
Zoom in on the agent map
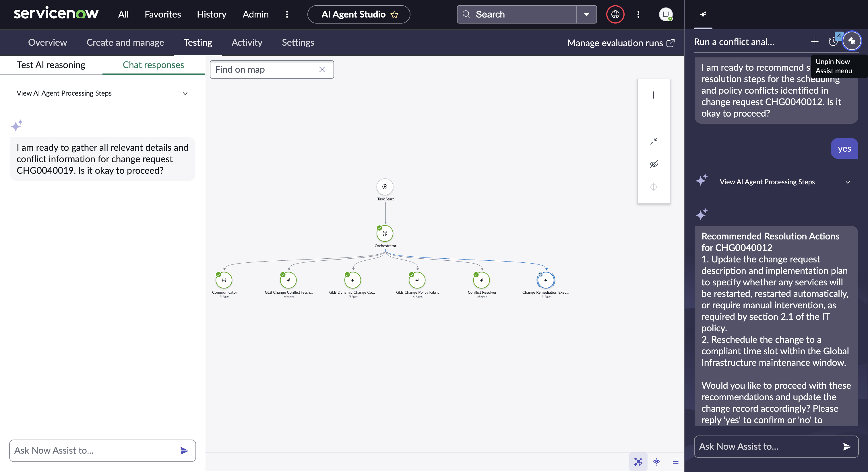(653, 95)
